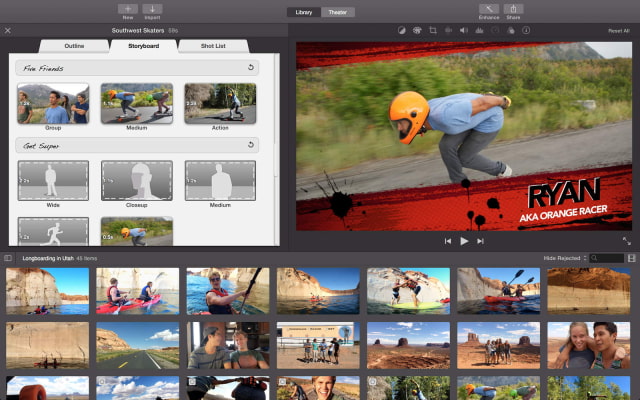Select the color balance adjustment icon
Viewport: 640px width, 400px height.
point(403,31)
